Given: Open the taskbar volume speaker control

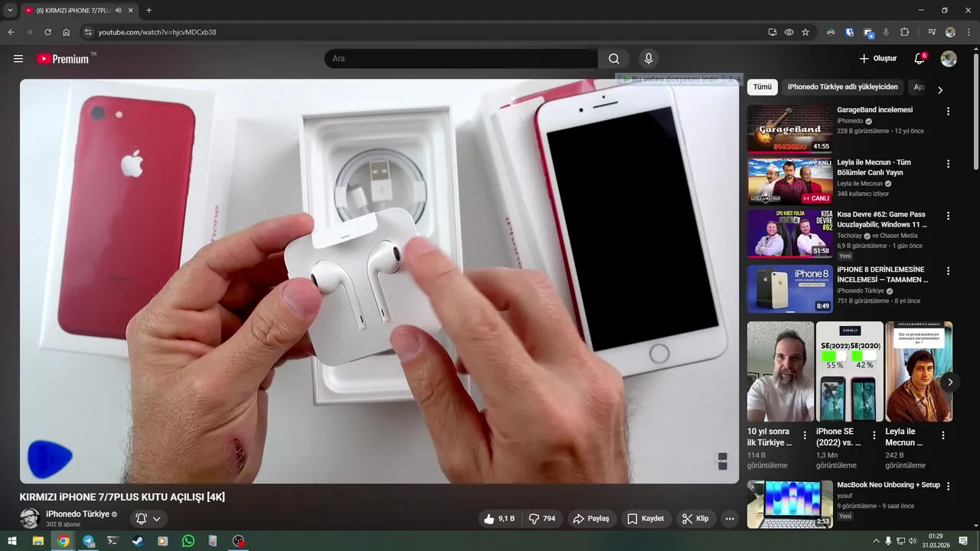Looking at the screenshot, I should [913, 541].
